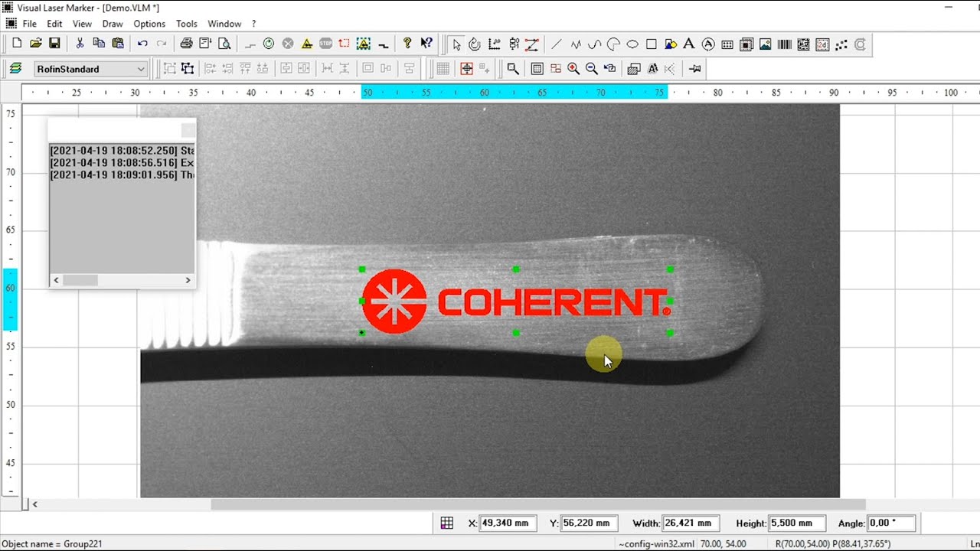This screenshot has width=980, height=551.
Task: Click the Object name = Group221 status text
Action: pyautogui.click(x=52, y=544)
